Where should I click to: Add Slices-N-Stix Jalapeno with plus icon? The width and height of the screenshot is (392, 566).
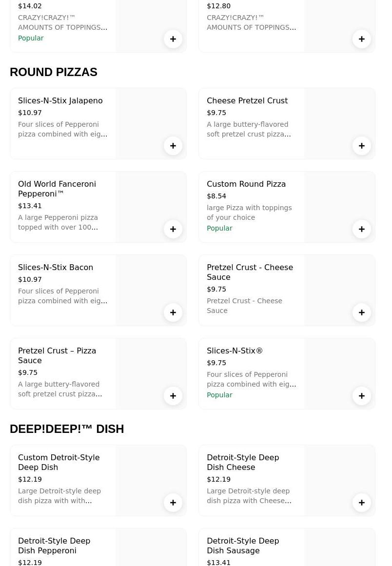click(173, 146)
